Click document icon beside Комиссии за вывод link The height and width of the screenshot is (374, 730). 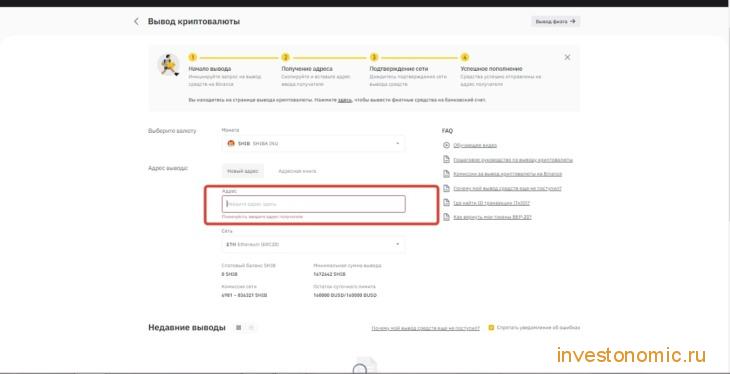coord(446,174)
